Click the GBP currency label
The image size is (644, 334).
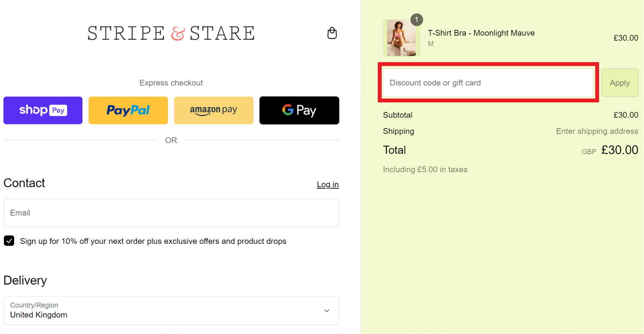tap(589, 152)
